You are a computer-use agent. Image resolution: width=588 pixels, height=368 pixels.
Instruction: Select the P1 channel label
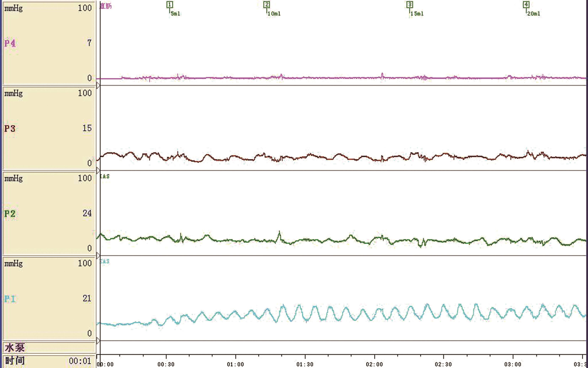(10, 299)
